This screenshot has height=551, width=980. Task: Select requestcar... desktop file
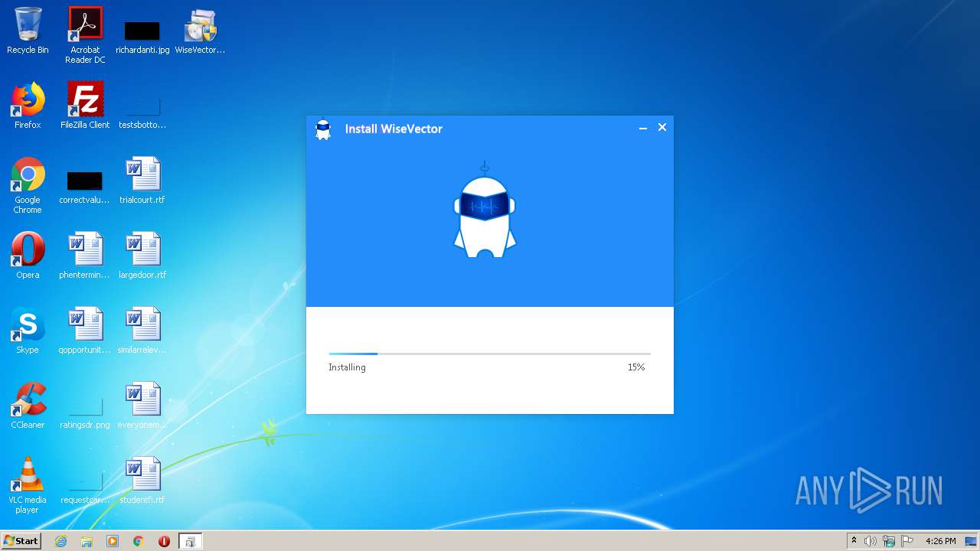click(85, 487)
